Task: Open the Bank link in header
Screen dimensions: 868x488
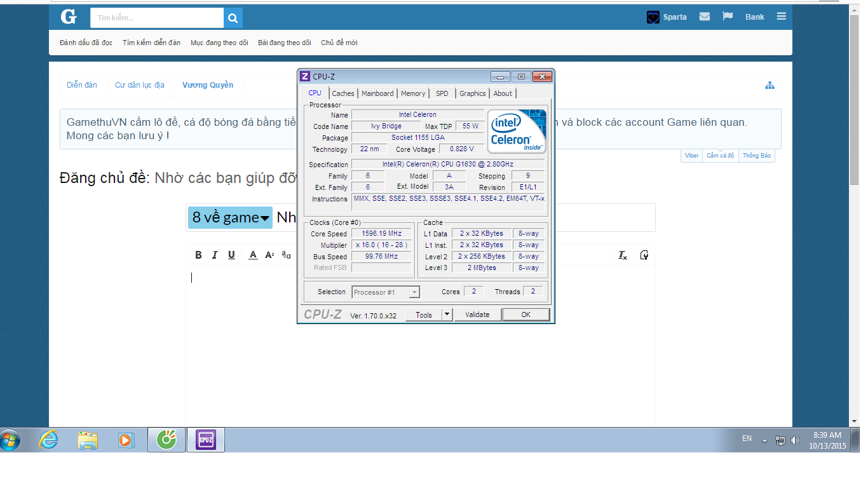Action: [x=755, y=17]
